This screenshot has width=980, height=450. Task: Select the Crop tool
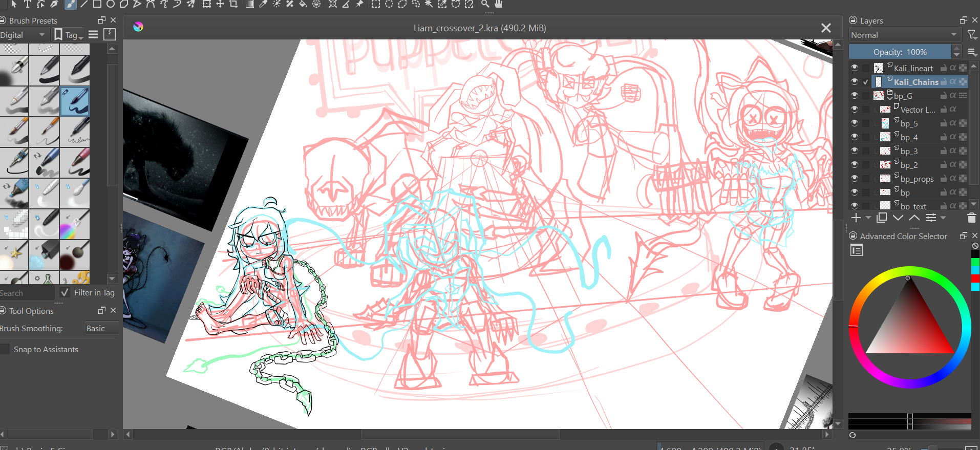click(233, 4)
